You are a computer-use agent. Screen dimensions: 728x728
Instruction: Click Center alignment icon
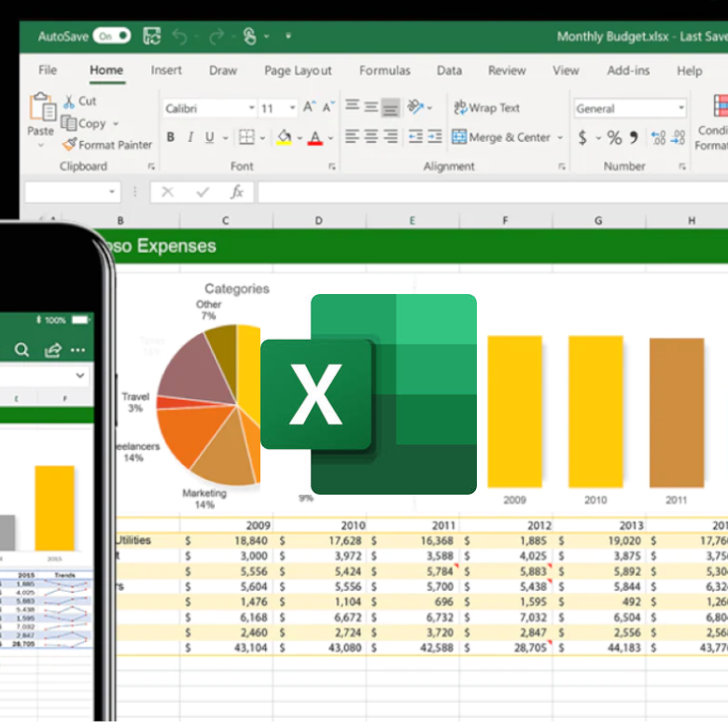(371, 136)
